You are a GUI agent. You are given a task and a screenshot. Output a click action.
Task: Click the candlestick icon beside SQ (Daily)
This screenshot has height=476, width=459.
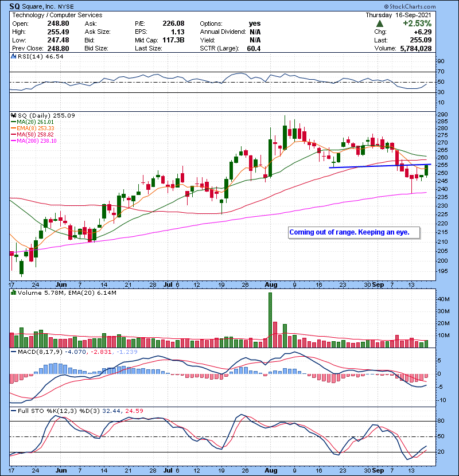13,115
